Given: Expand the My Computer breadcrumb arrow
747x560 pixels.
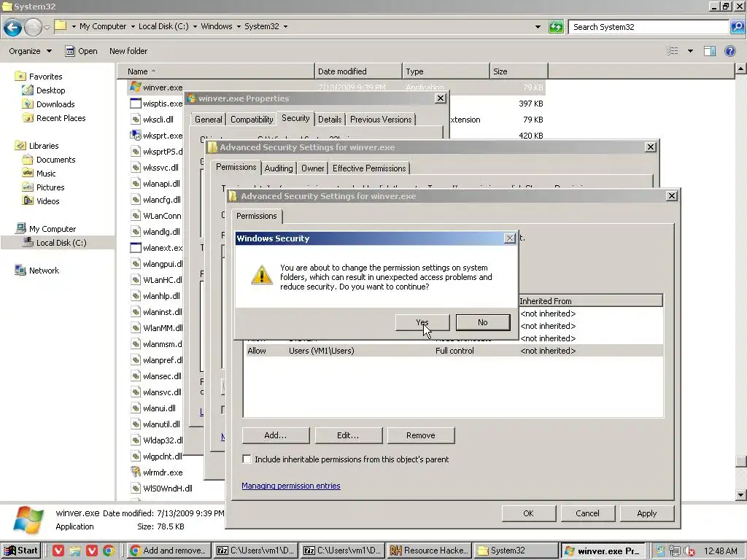Looking at the screenshot, I should [x=133, y=27].
